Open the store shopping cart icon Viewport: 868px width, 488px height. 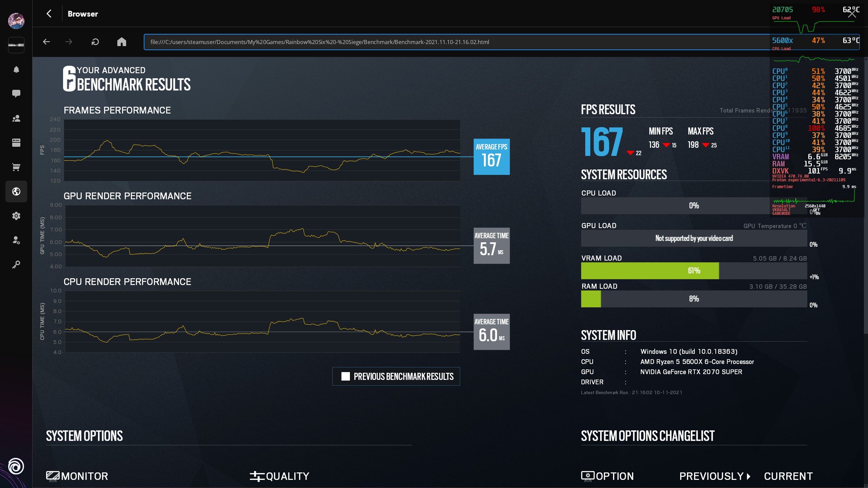tap(16, 167)
